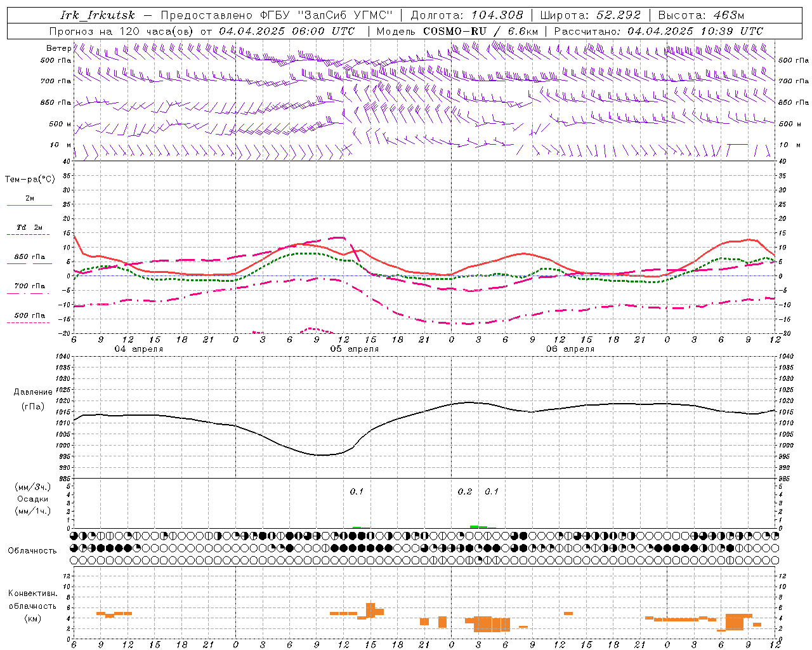Select forecast start time "04.04.2025 06:00 UTC"
The image size is (812, 650).
pyautogui.click(x=287, y=31)
